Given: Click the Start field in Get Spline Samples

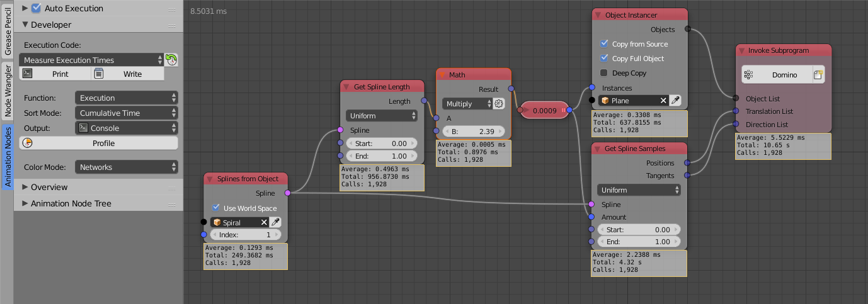Looking at the screenshot, I should click(x=639, y=230).
